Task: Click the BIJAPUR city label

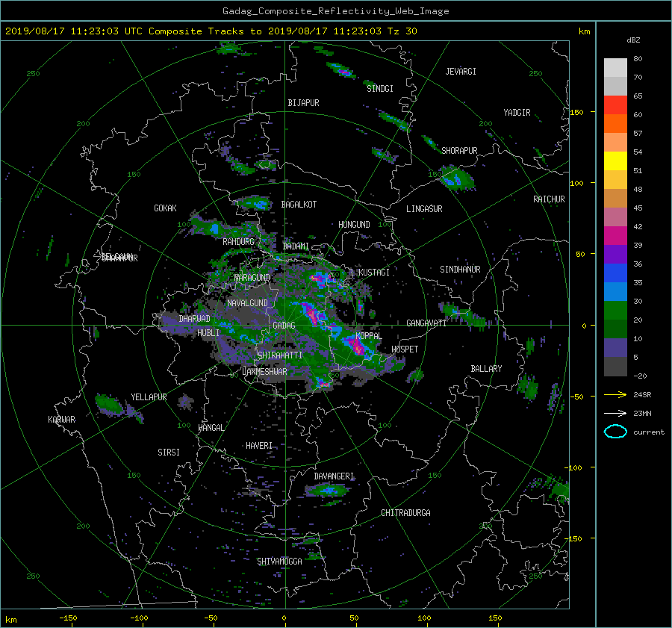Action: (303, 103)
